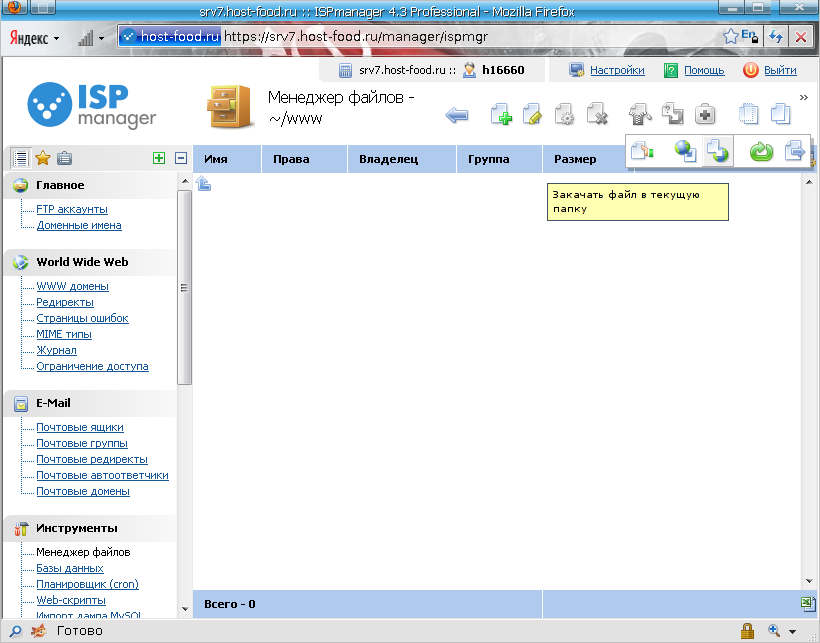Open the Настройки link
Viewport: 820px width, 643px height.
pyautogui.click(x=617, y=70)
